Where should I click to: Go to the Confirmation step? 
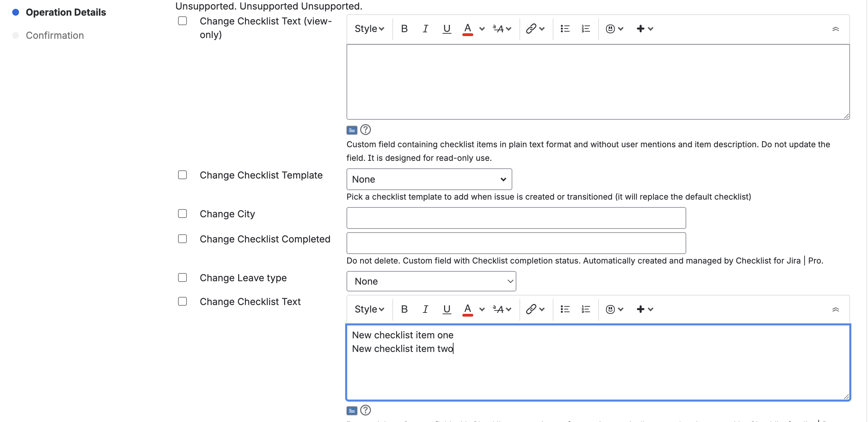[x=55, y=35]
